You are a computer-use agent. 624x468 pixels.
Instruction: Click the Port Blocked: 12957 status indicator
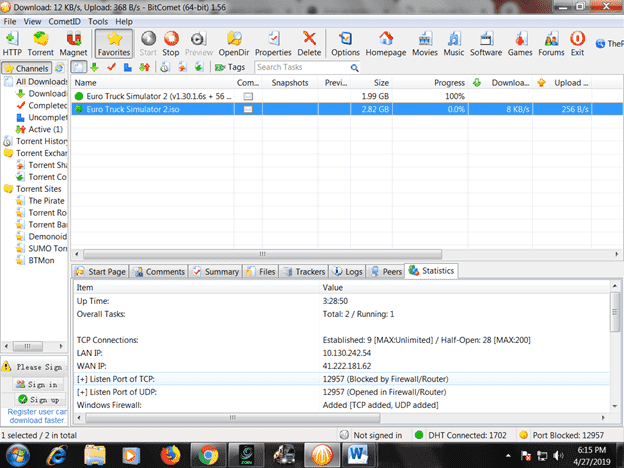coord(562,435)
